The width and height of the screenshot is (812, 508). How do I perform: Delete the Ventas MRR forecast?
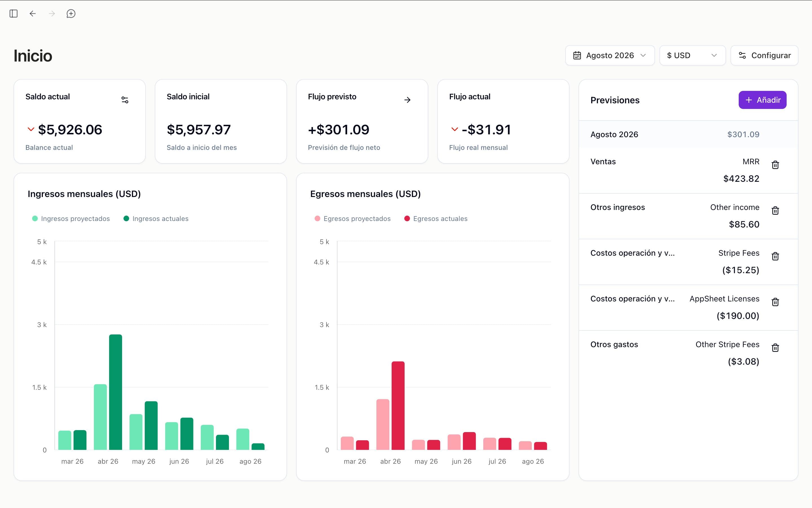(x=775, y=165)
